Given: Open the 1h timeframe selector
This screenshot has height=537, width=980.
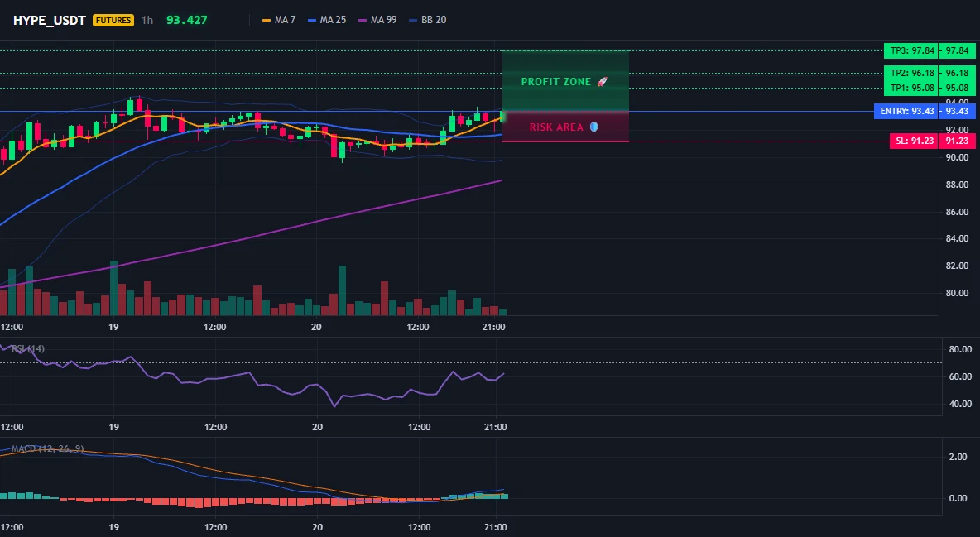Looking at the screenshot, I should [x=147, y=20].
